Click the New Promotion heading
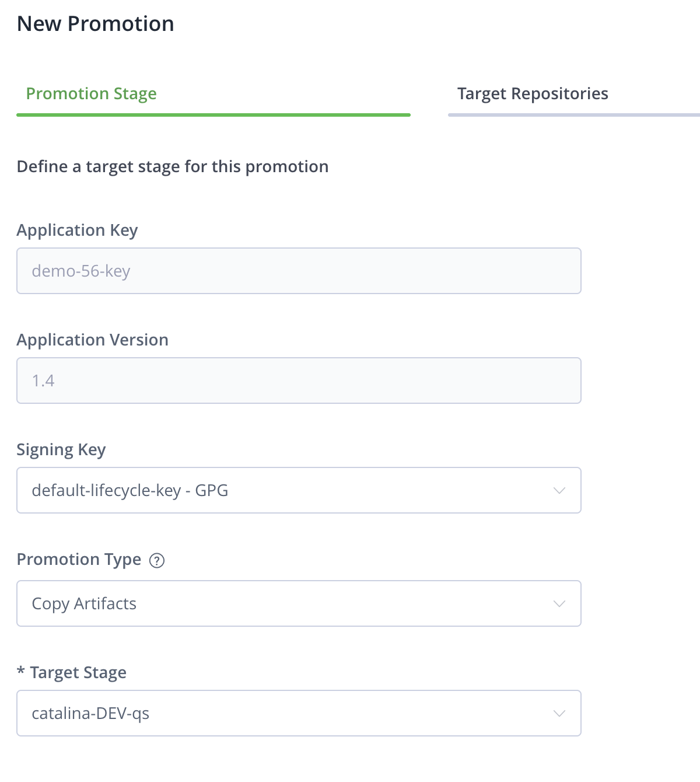 coord(96,24)
